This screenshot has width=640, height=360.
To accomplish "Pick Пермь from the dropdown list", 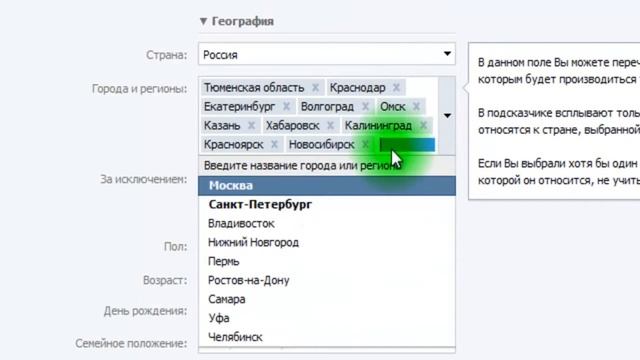I will 327,261.
